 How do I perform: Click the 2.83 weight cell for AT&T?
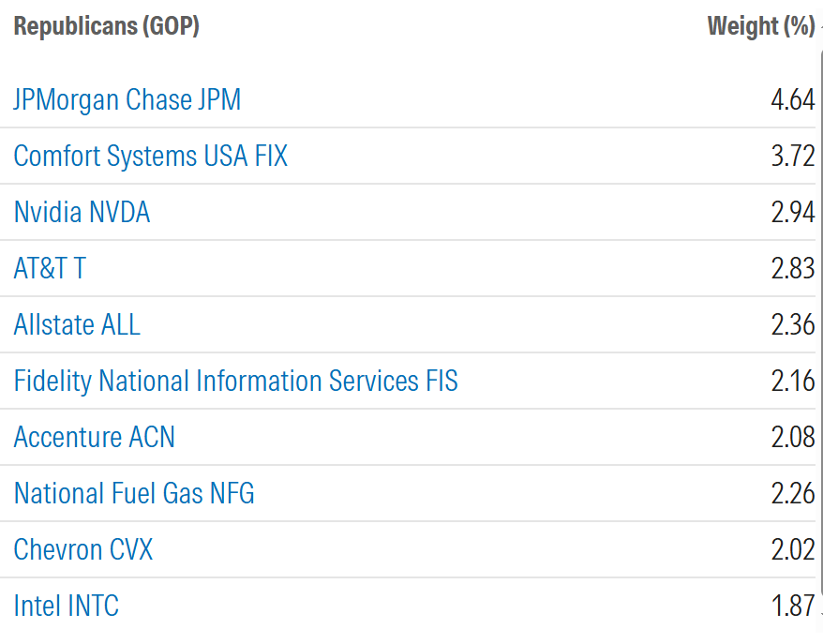click(793, 268)
